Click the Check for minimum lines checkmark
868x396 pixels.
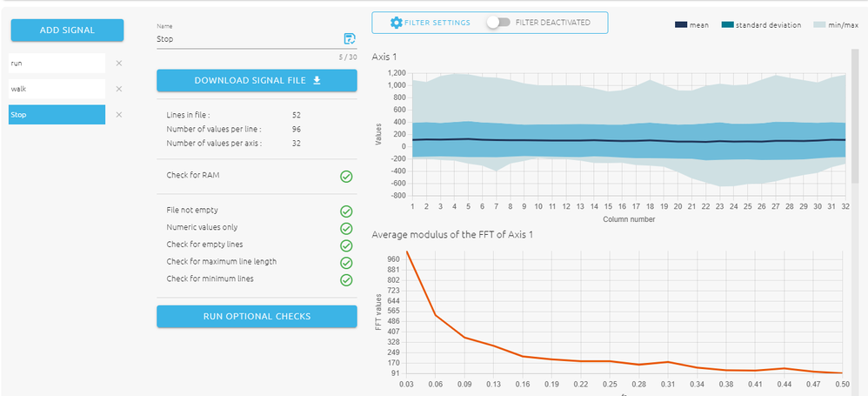click(x=346, y=279)
